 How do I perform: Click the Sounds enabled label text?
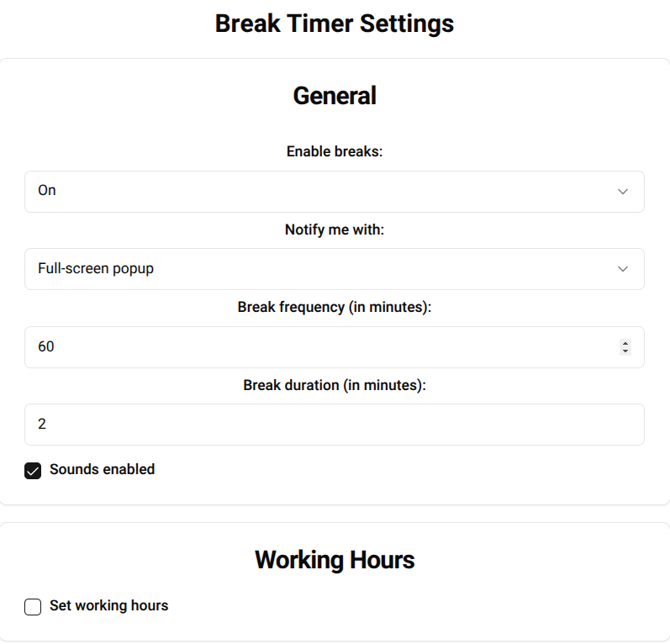pyautogui.click(x=102, y=469)
